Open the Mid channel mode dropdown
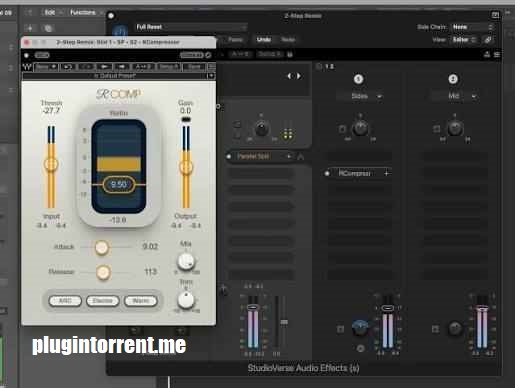The height and width of the screenshot is (388, 515). (x=455, y=96)
